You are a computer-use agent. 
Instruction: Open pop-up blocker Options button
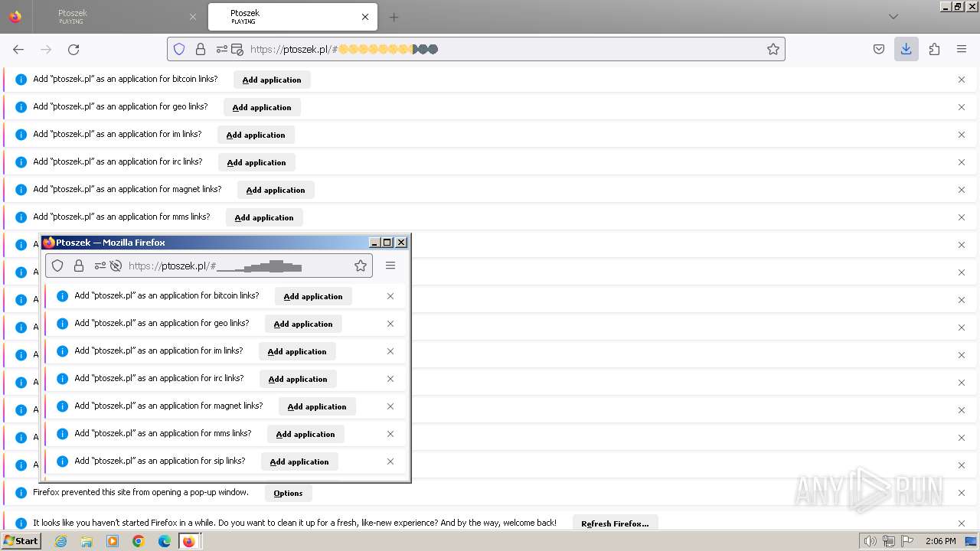[x=288, y=493]
